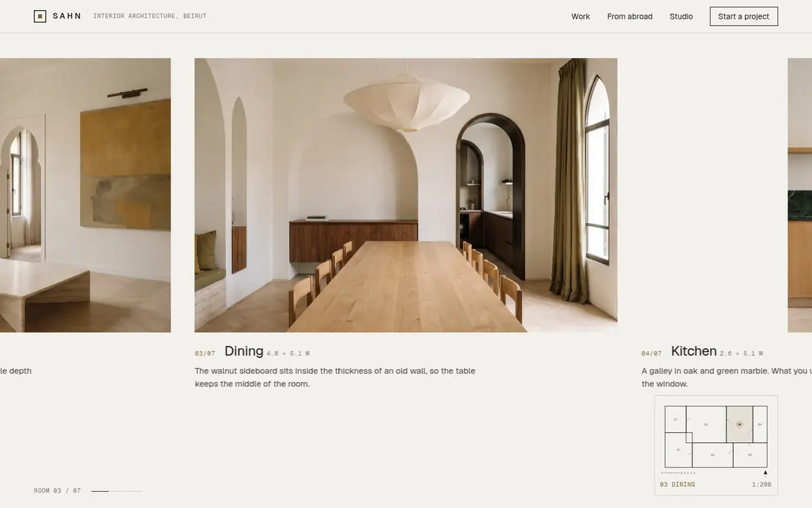Select room 02 on the floor plan

coord(706,425)
